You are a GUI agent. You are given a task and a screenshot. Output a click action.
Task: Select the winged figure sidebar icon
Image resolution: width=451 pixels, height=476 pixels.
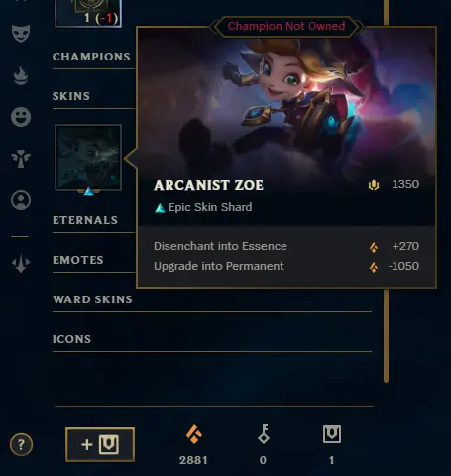click(x=21, y=159)
